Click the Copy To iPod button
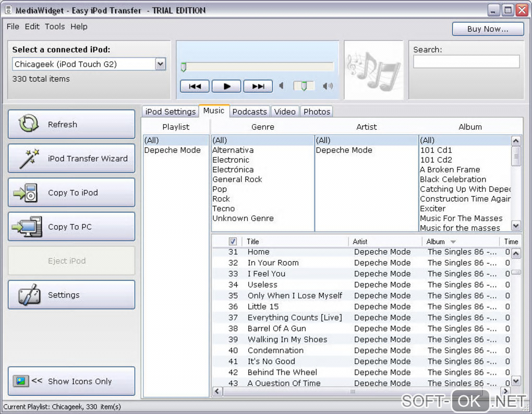Viewport: 532px width, 414px height. click(71, 192)
